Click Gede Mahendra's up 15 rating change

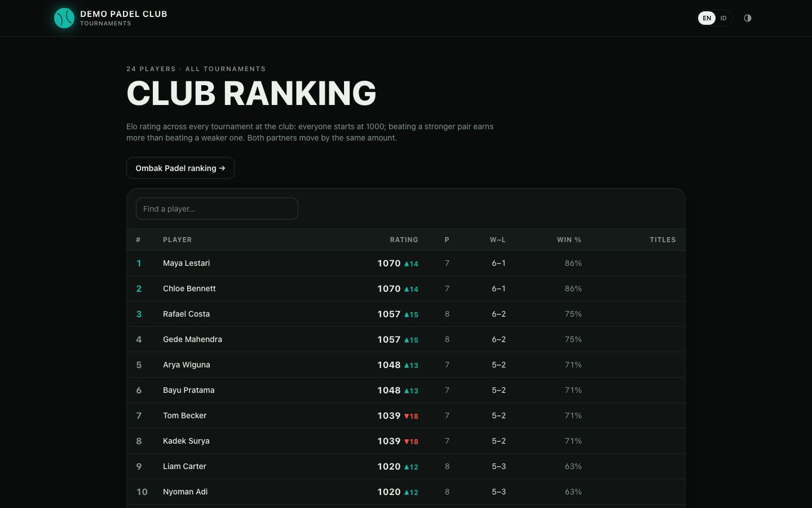(x=411, y=340)
